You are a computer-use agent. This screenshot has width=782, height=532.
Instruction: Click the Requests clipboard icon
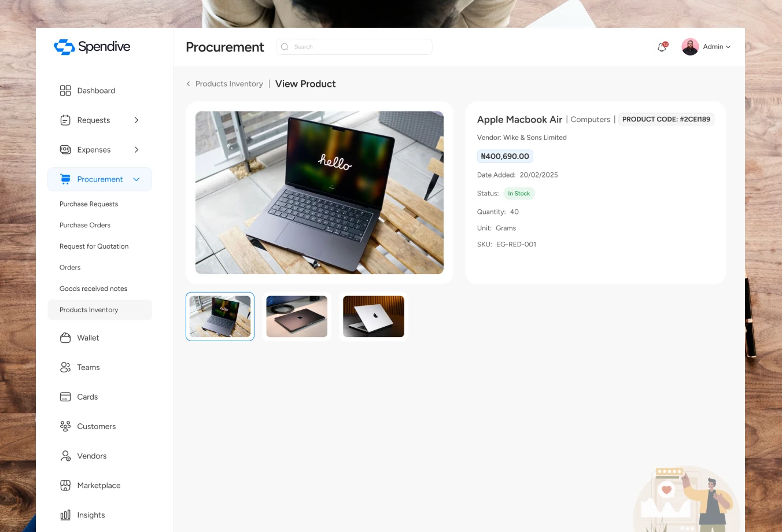(x=65, y=120)
